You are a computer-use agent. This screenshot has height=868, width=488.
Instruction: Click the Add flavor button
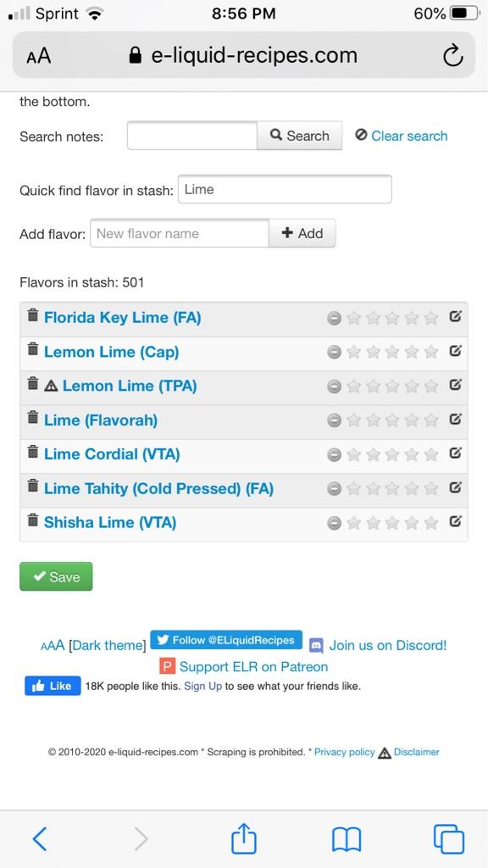coord(302,233)
